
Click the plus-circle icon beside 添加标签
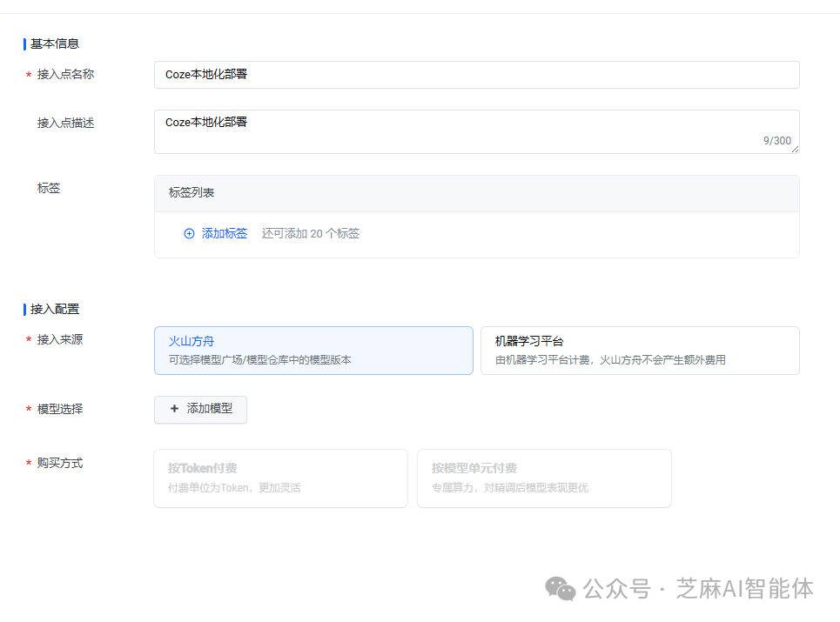(189, 233)
